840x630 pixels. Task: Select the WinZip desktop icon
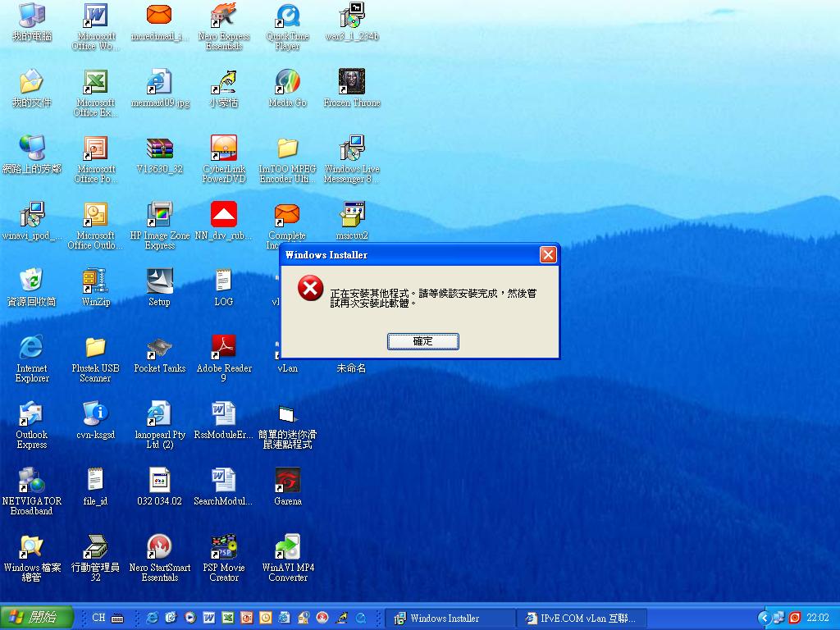coord(95,289)
